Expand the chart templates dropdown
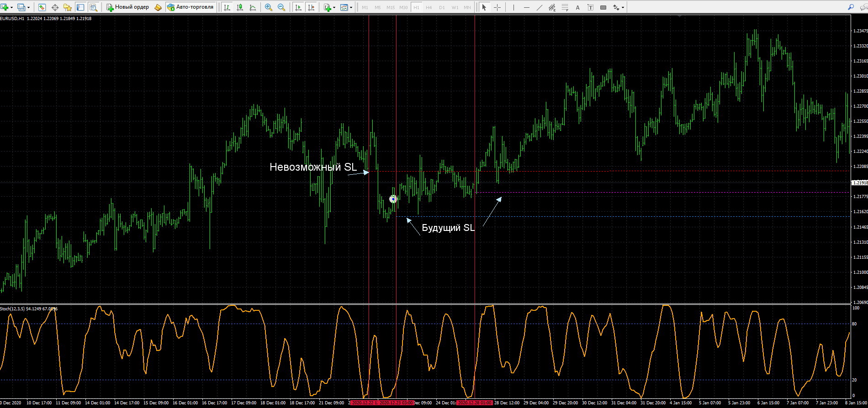The height and width of the screenshot is (408, 868). tap(351, 7)
